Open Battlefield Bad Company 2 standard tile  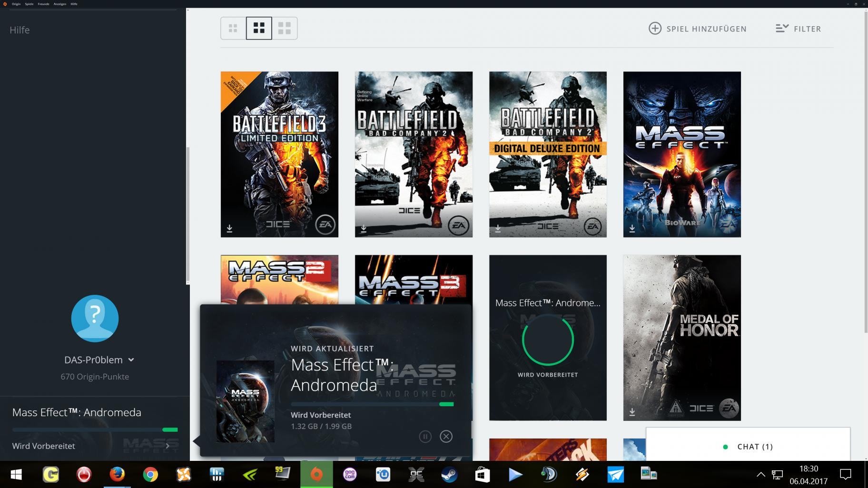414,154
